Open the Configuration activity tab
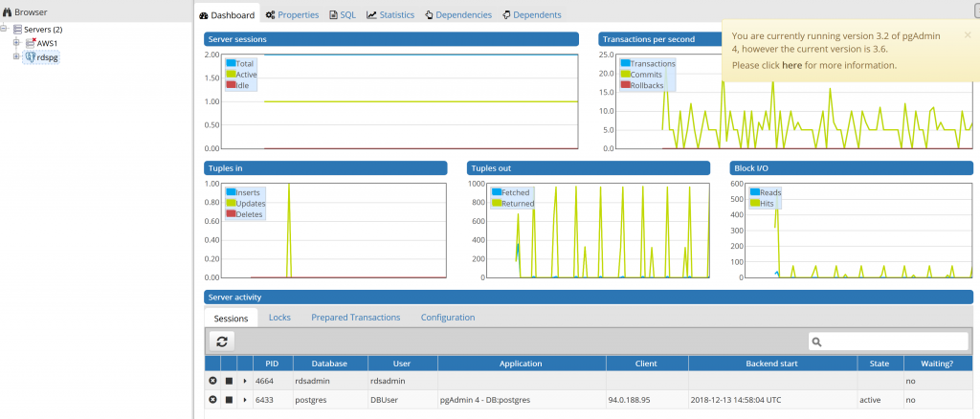The image size is (980, 419). pyautogui.click(x=448, y=318)
